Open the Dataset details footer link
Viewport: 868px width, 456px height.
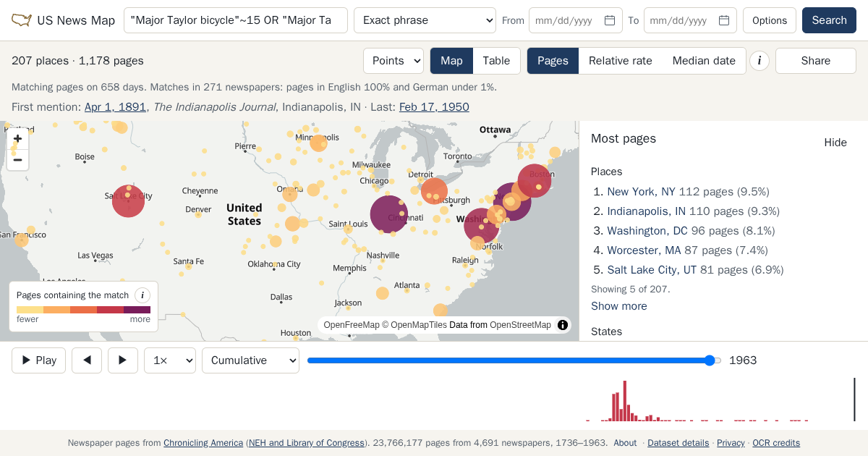[678, 443]
